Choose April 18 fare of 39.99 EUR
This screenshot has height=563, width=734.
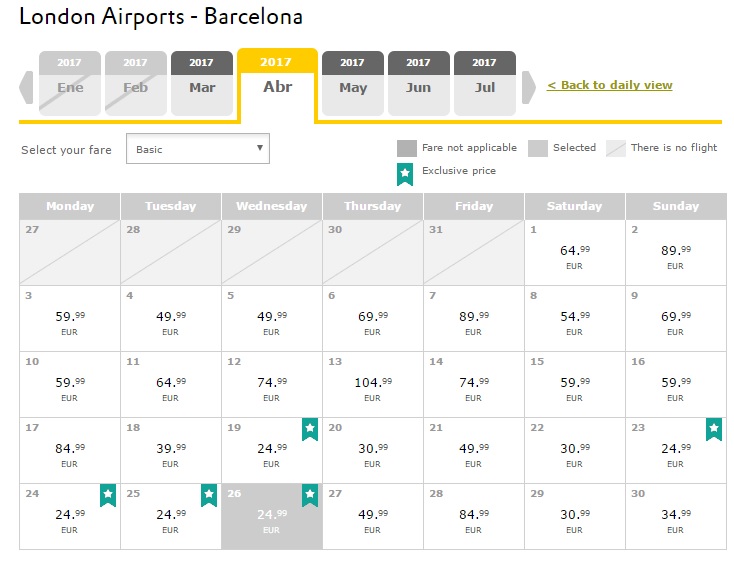pos(171,451)
